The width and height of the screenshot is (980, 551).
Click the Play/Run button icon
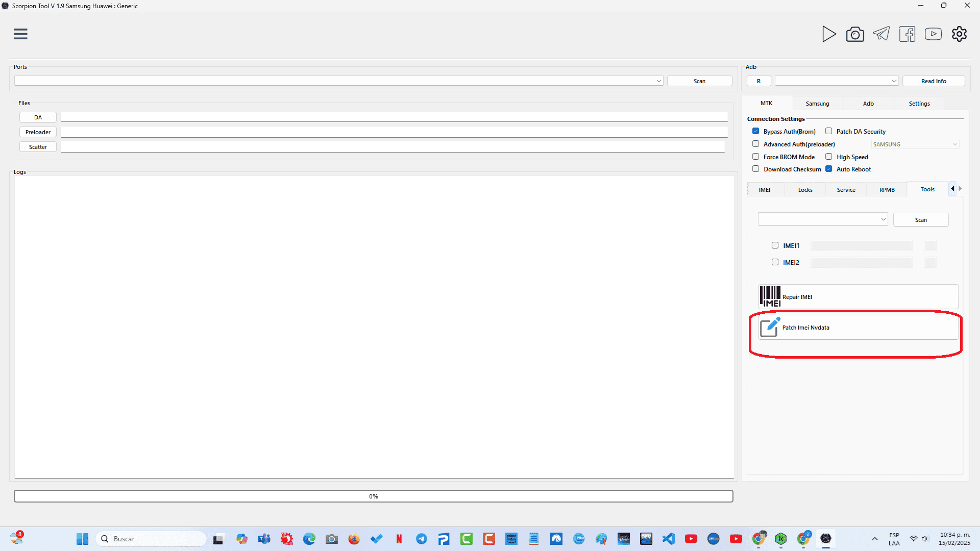(829, 34)
